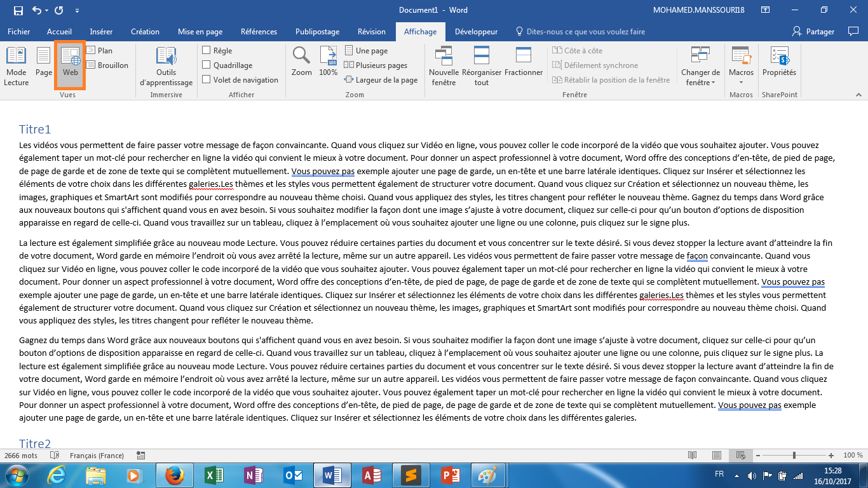Image resolution: width=868 pixels, height=488 pixels.
Task: Click 100 % zoom level text
Action: (853, 456)
